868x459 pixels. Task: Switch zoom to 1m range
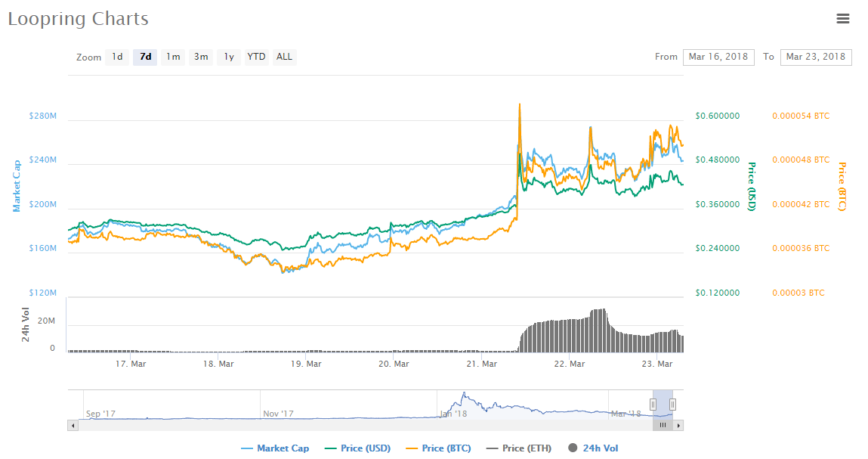(x=173, y=57)
